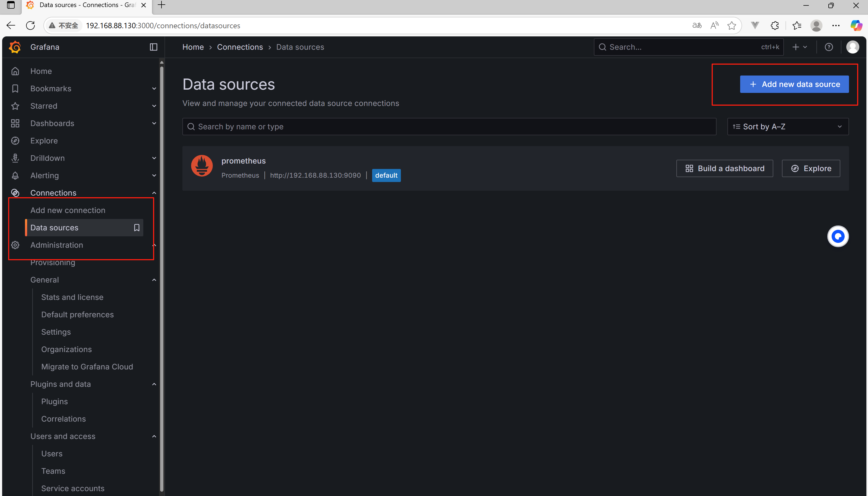Screen dimensions: 868x496
Task: Open a new browser tab
Action: click(x=162, y=5)
